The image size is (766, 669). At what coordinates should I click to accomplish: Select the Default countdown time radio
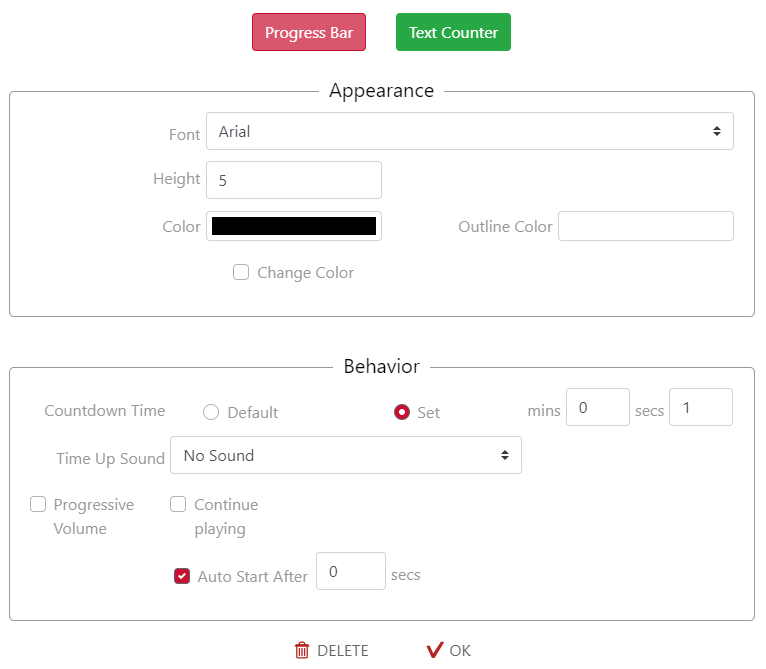(x=211, y=412)
